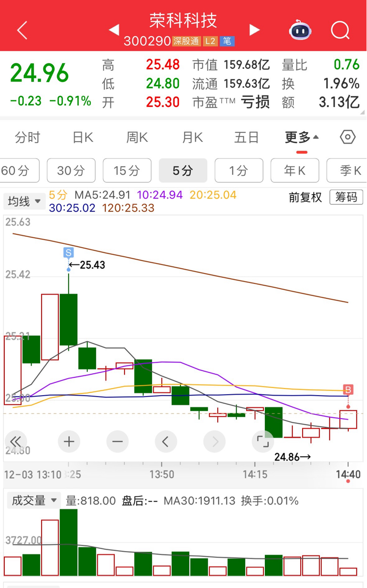Viewport: 367px width, 588px height.
Task: Move chart right with greyed chevron button
Action: (214, 441)
